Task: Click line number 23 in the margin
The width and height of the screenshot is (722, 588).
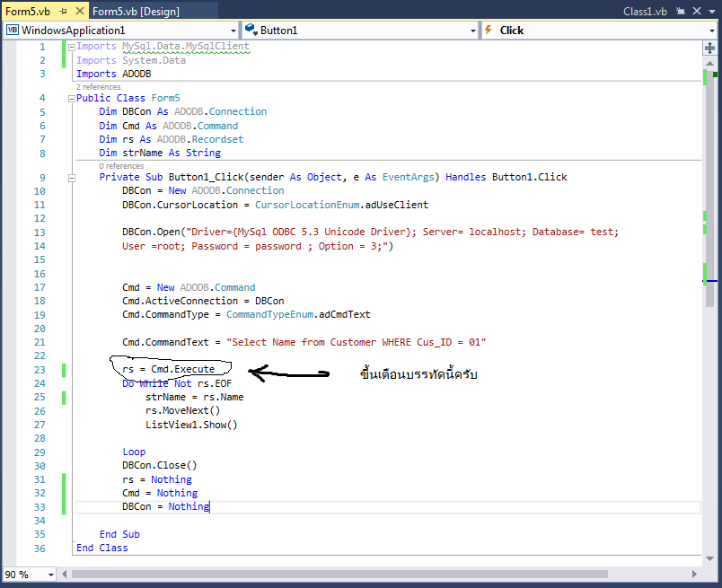Action: pos(40,370)
